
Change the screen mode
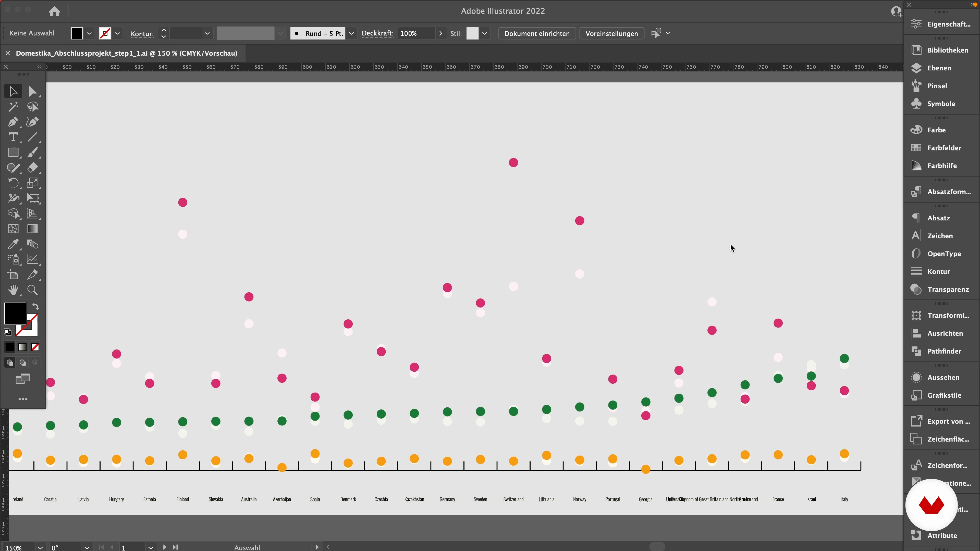click(x=22, y=379)
